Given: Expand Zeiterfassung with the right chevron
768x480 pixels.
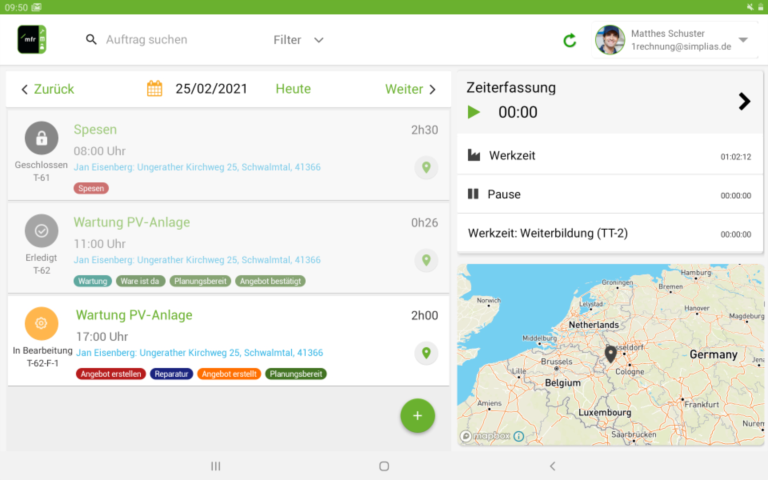Looking at the screenshot, I should [744, 101].
